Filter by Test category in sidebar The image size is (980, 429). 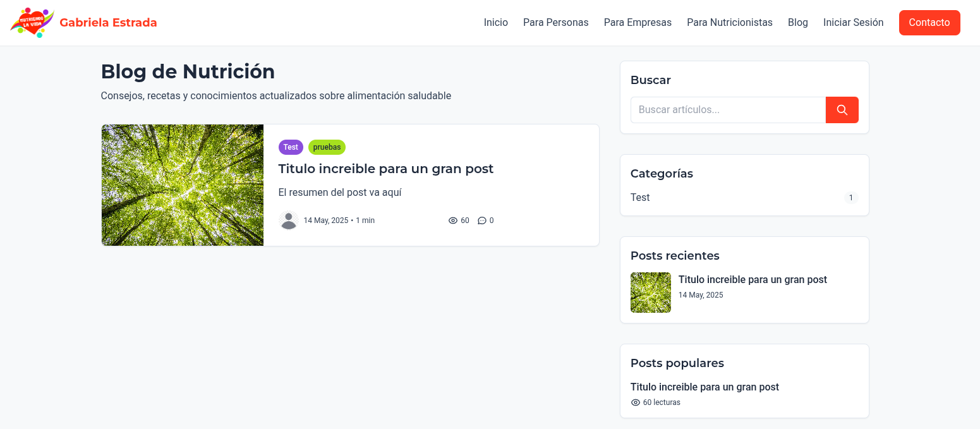click(x=640, y=198)
